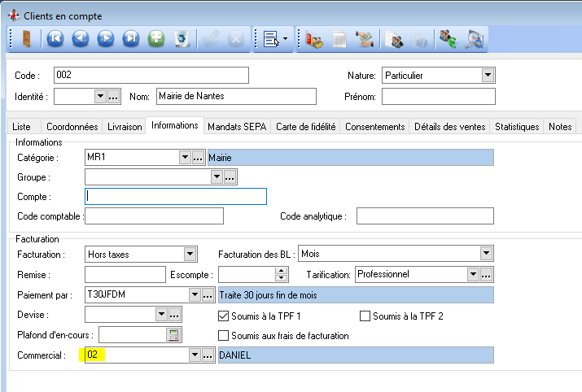This screenshot has width=582, height=392.
Task: Open the Tarification dropdown list
Action: coord(472,274)
